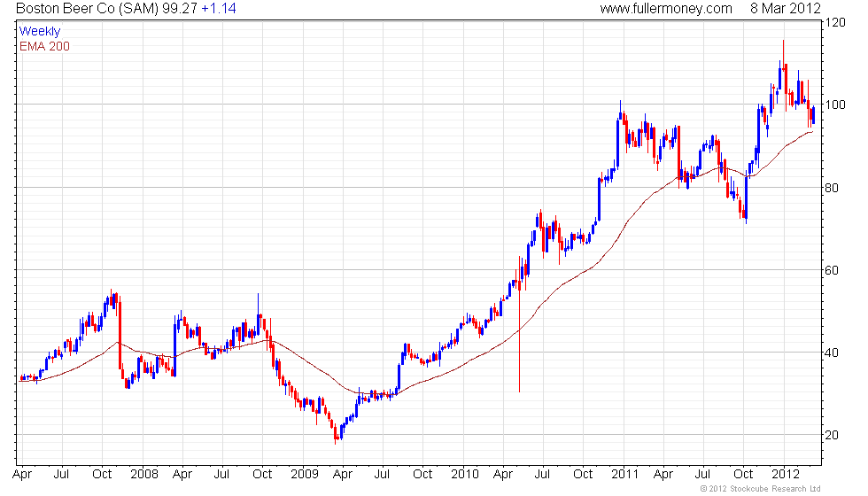The height and width of the screenshot is (496, 868).
Task: Click the 2008 year axis label
Action: coord(143,475)
